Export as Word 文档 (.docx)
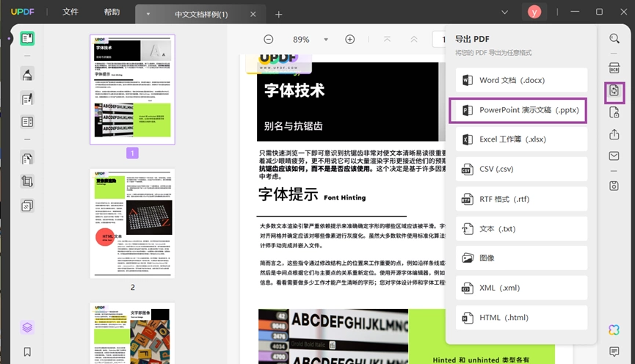635x364 pixels. 521,80
